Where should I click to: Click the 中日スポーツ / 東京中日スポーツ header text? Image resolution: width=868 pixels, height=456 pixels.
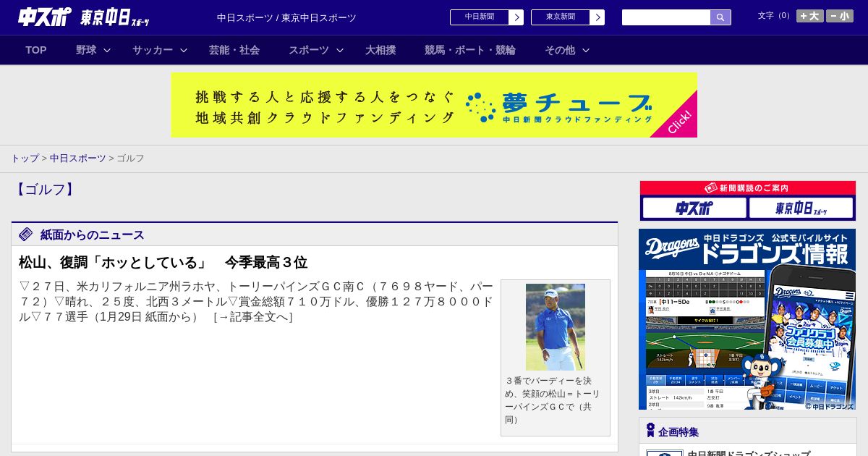[x=286, y=17]
